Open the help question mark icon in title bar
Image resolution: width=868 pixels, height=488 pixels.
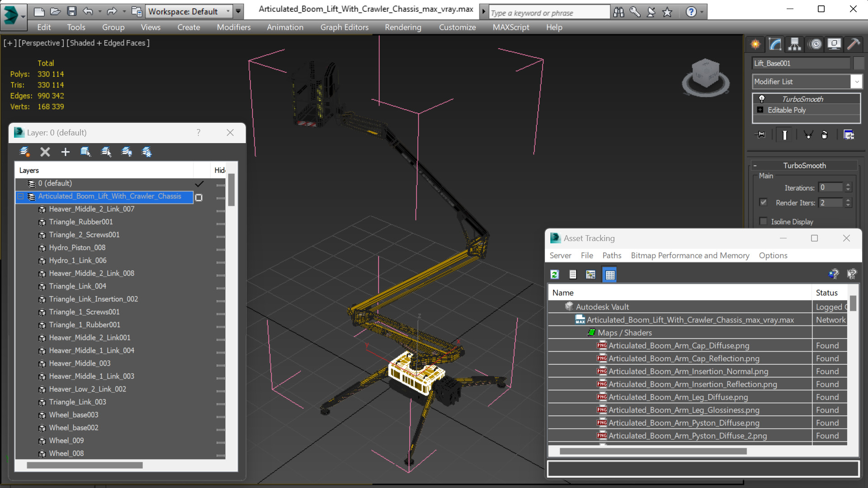[x=691, y=12]
